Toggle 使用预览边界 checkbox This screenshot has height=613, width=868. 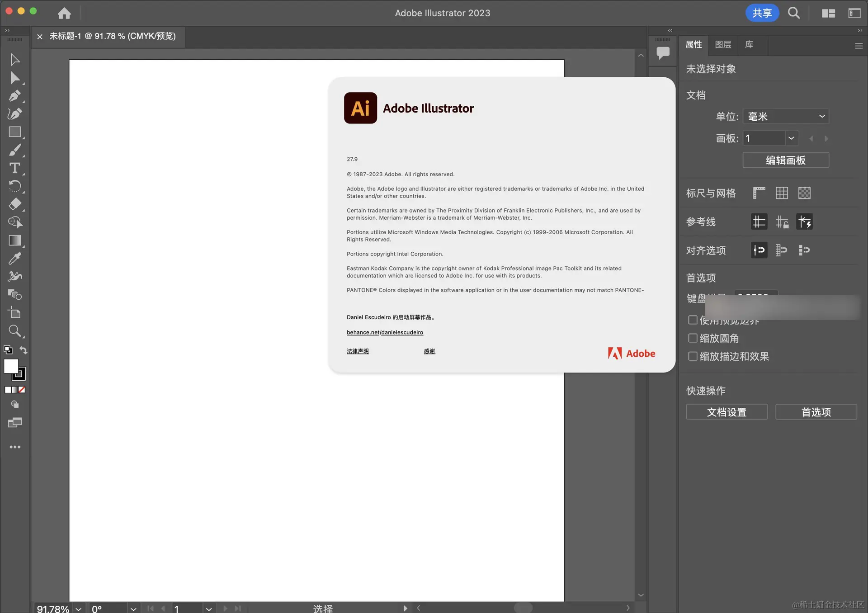point(693,320)
